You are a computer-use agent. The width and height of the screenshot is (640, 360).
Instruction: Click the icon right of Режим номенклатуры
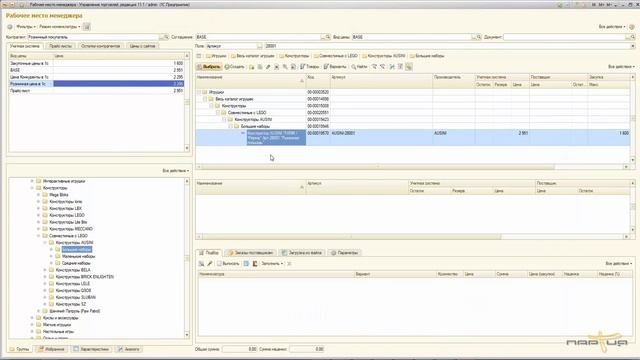[87, 27]
